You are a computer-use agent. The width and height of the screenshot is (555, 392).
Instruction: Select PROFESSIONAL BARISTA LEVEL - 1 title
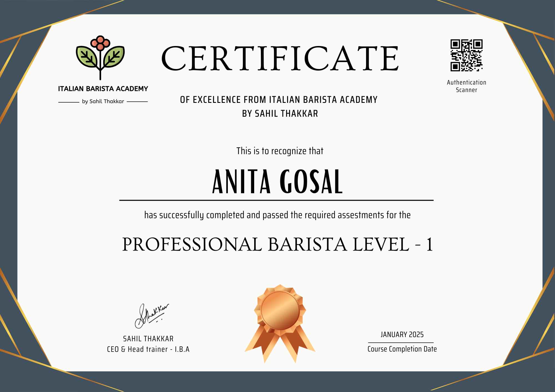pos(277,245)
